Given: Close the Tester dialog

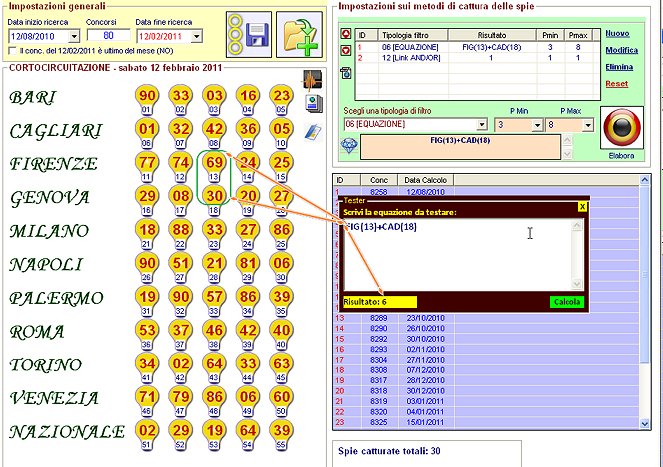Looking at the screenshot, I should click(x=582, y=206).
